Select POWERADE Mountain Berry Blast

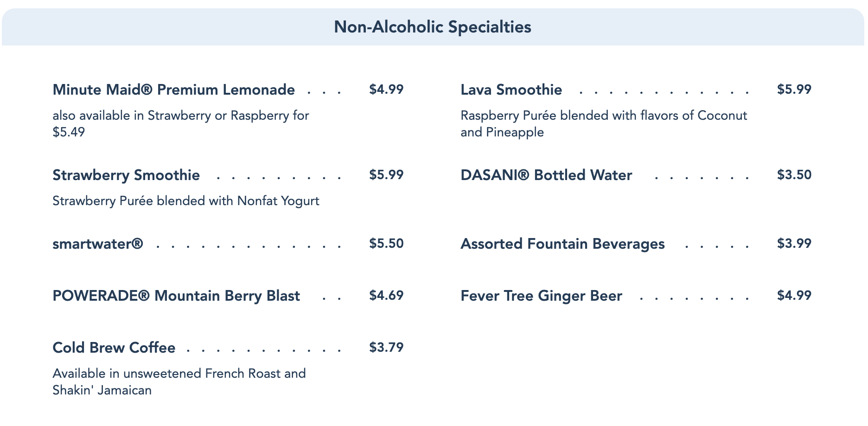click(x=176, y=296)
